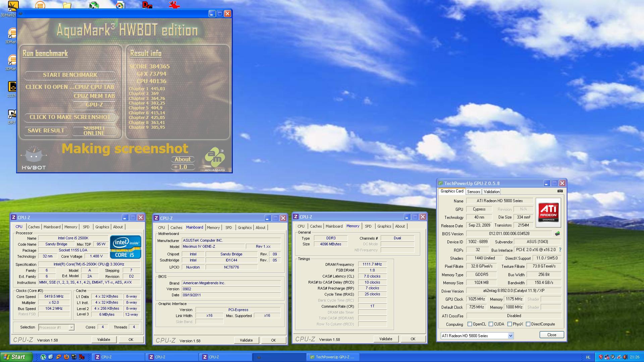Click the Bus Interface question mark icon
Screen dimensions: 644x362
[x=560, y=250]
